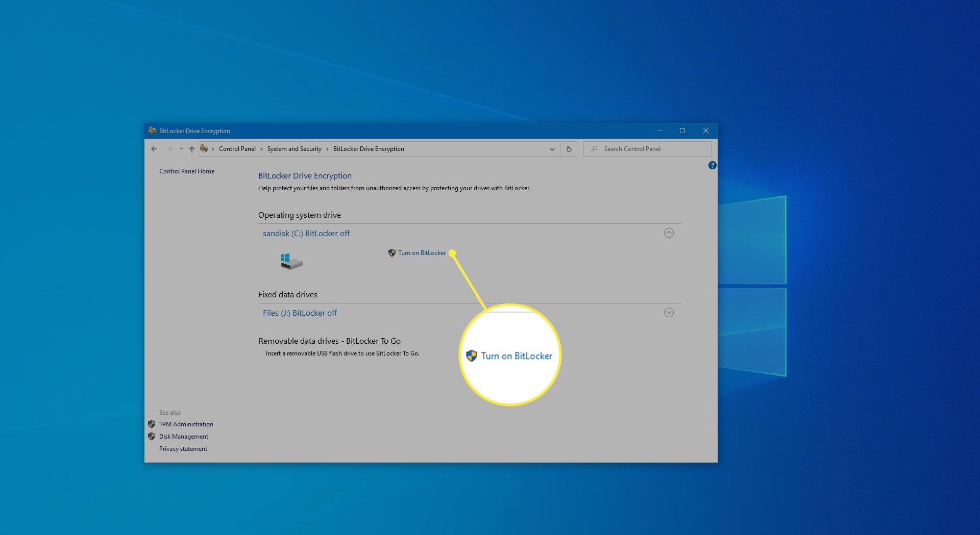Click 'Removable data drives - BitLocker To Go' text

329,341
